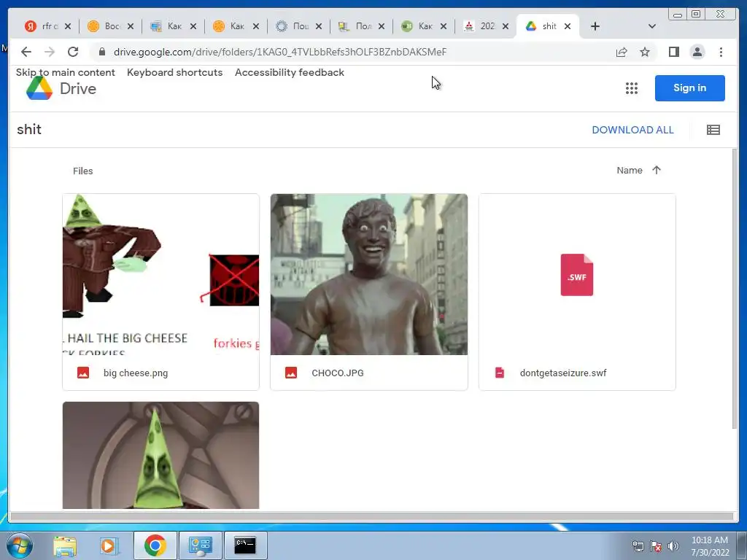
Task: Open the Name sort option
Action: coord(630,170)
